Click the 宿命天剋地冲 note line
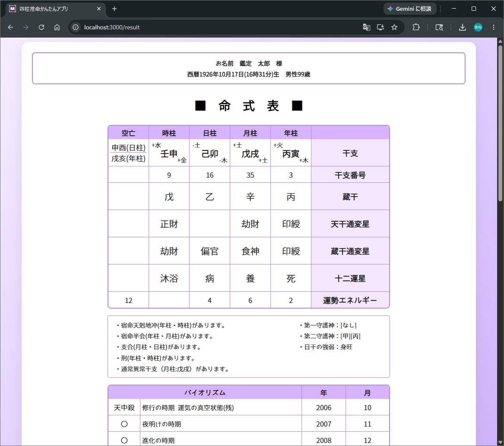504x446 pixels. [171, 325]
